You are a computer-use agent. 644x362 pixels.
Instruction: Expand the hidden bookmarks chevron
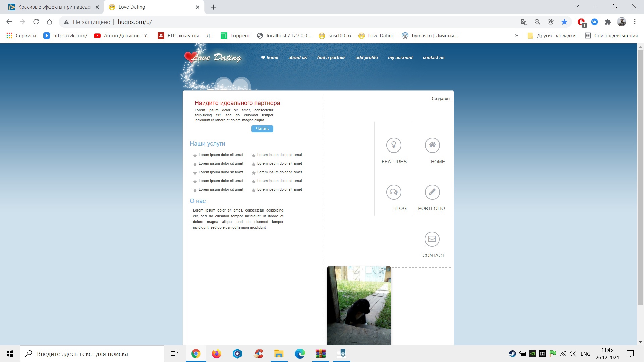pos(516,36)
